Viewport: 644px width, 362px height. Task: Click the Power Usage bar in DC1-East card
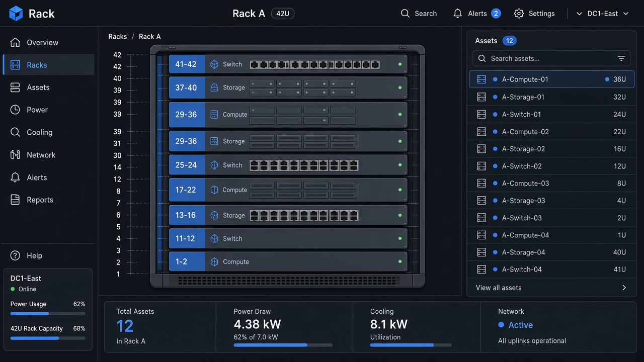[48, 314]
